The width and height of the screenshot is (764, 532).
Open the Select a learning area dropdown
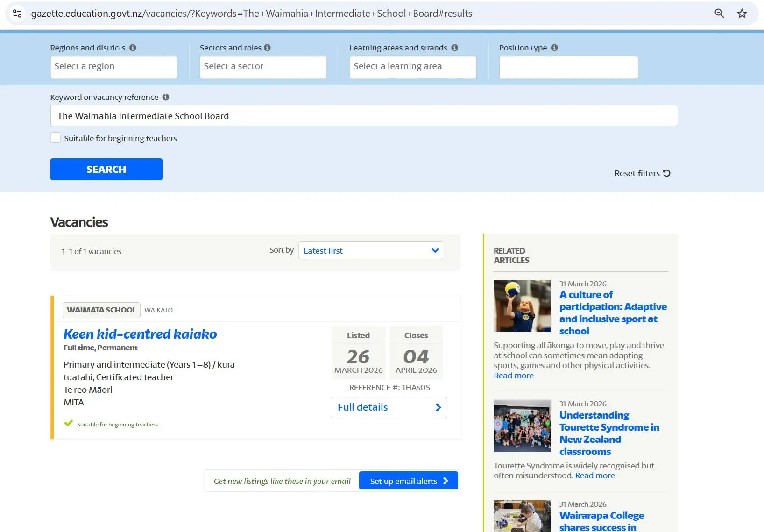pyautogui.click(x=412, y=67)
